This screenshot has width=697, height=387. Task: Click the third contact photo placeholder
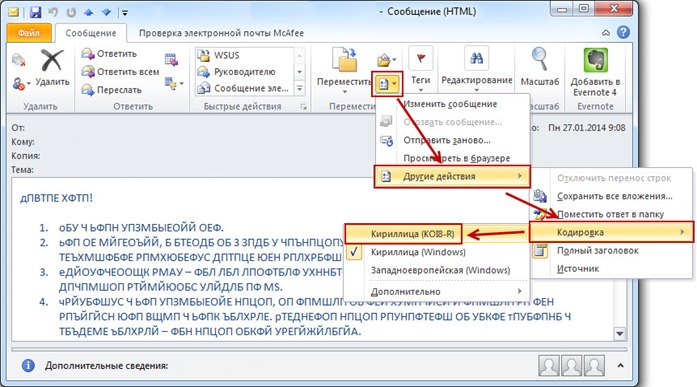click(594, 365)
